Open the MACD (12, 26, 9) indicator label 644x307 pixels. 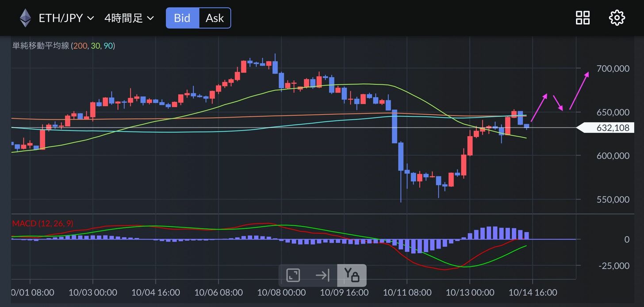[42, 223]
